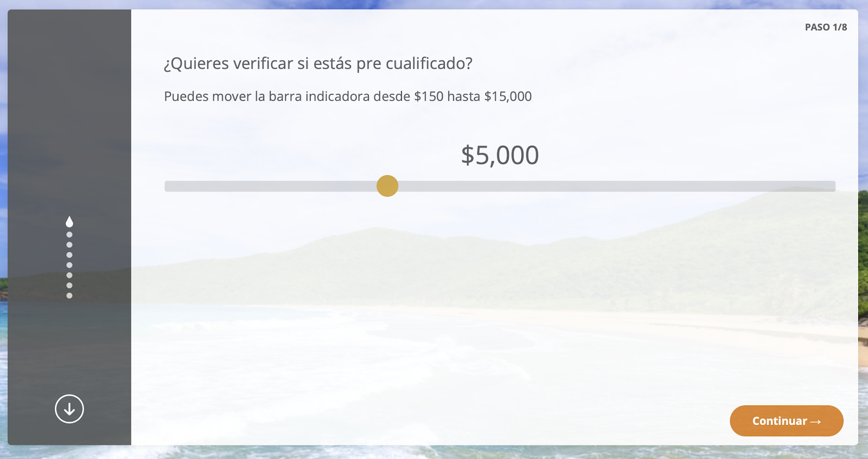Screen dimensions: 868x459
Task: Click the $5,000 amount display
Action: coord(500,156)
